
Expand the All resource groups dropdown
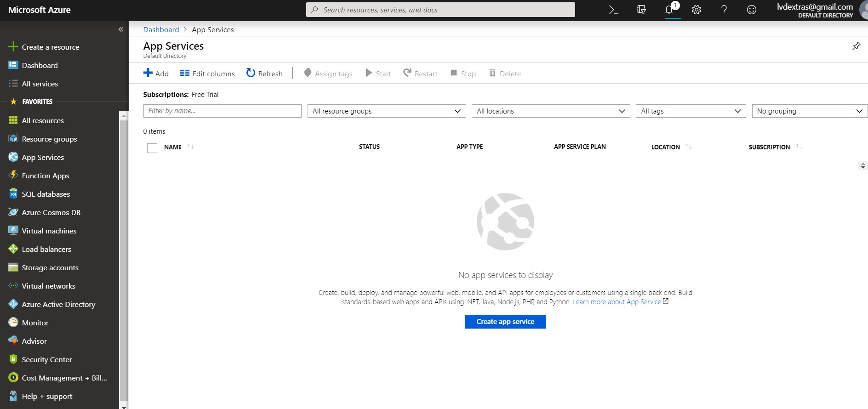pyautogui.click(x=386, y=111)
